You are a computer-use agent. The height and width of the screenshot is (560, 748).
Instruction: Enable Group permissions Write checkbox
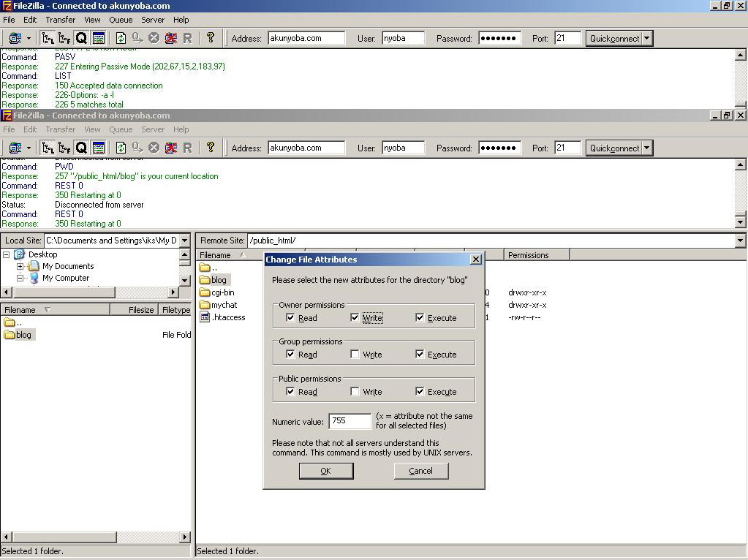[355, 354]
